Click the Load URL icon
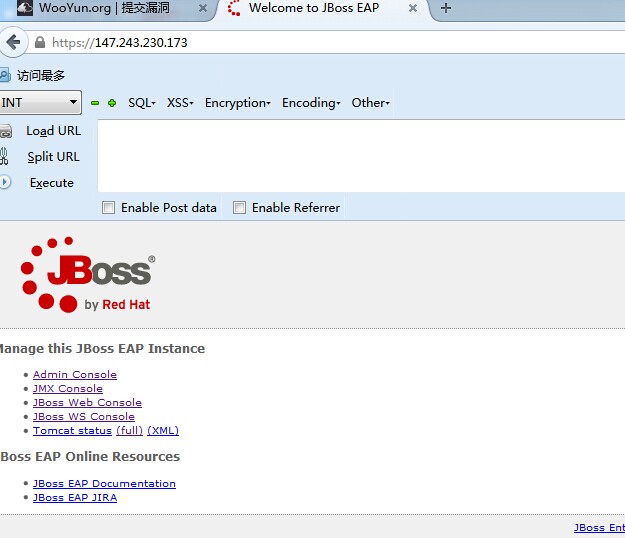The width and height of the screenshot is (625, 538). pyautogui.click(x=6, y=131)
